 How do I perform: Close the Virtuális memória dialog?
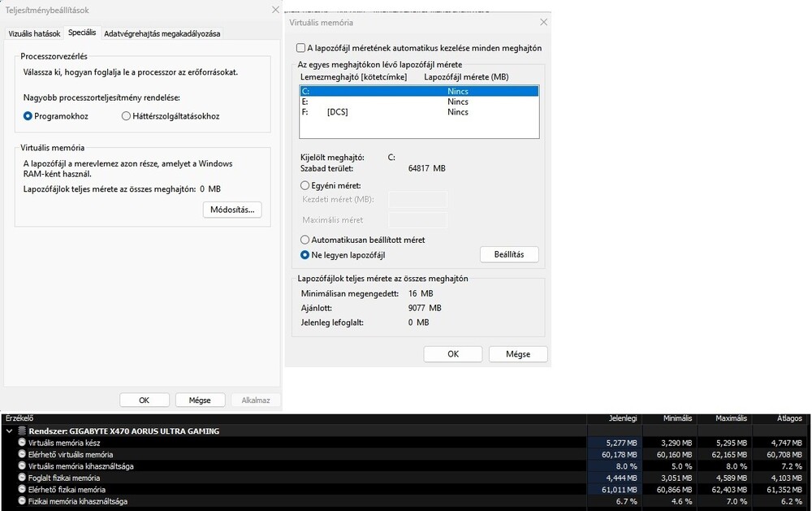[x=543, y=22]
